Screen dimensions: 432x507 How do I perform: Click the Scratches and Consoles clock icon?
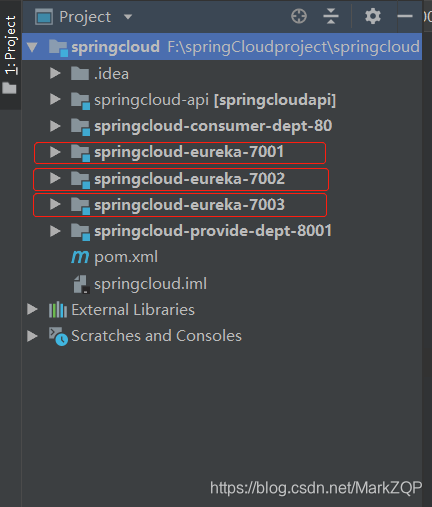(58, 336)
